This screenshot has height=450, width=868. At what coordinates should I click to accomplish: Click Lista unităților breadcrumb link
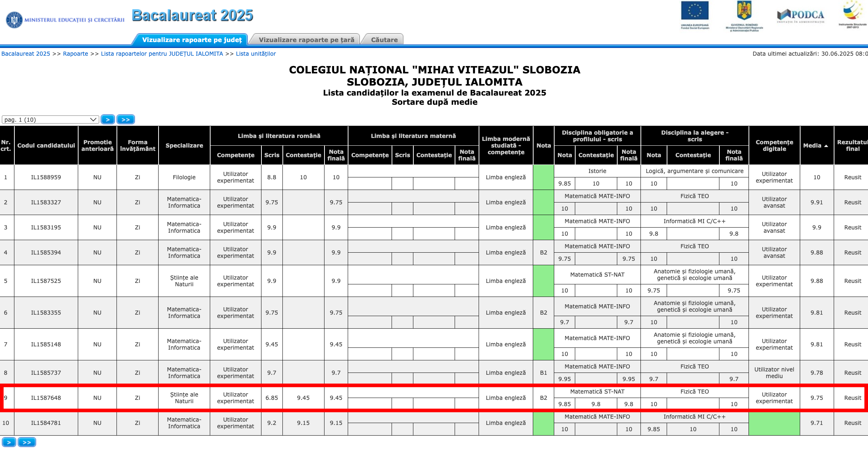256,54
